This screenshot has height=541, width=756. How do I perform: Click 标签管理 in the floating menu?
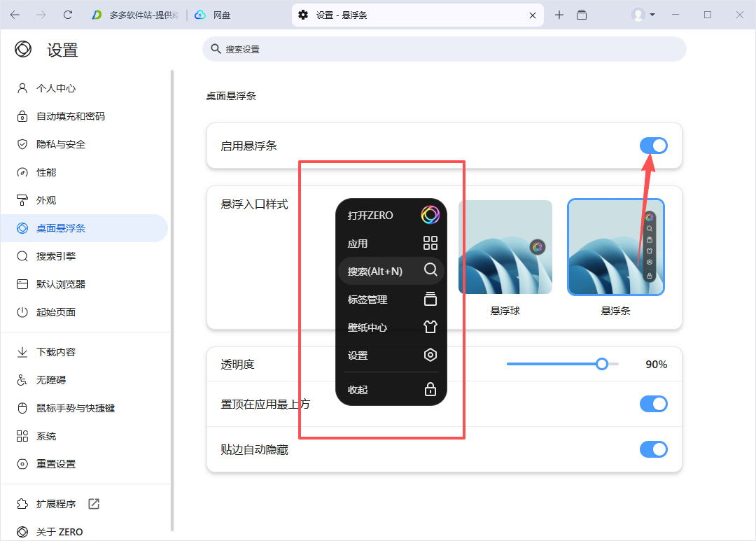click(x=367, y=300)
